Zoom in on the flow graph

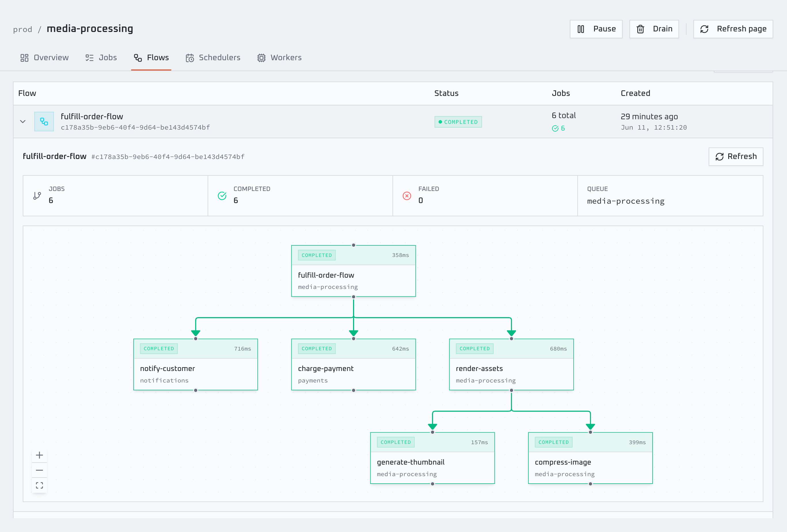39,455
